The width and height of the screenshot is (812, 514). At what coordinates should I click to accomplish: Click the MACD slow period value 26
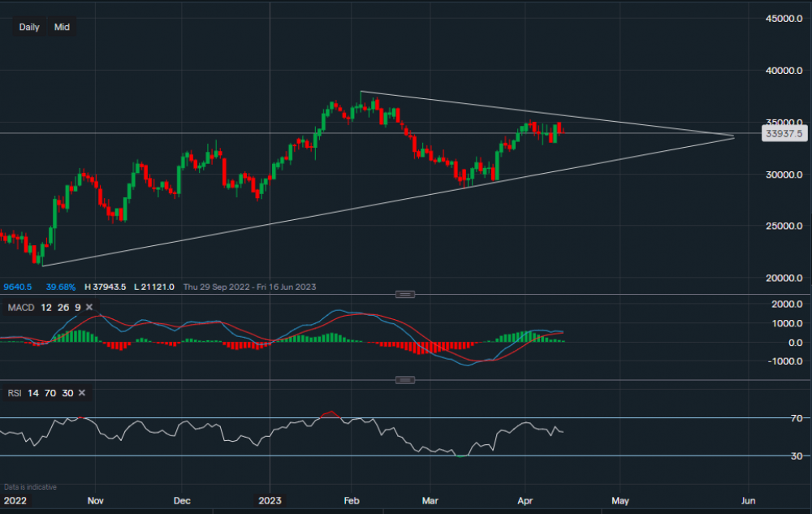(x=60, y=307)
